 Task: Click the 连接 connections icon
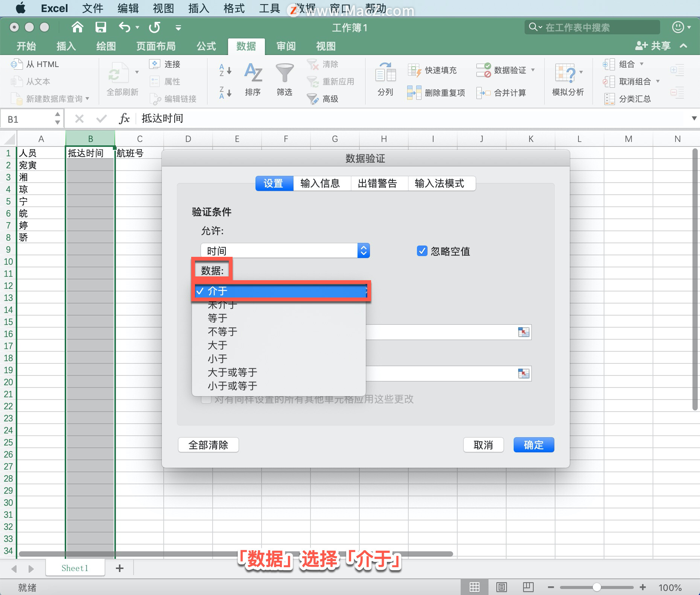pos(155,64)
